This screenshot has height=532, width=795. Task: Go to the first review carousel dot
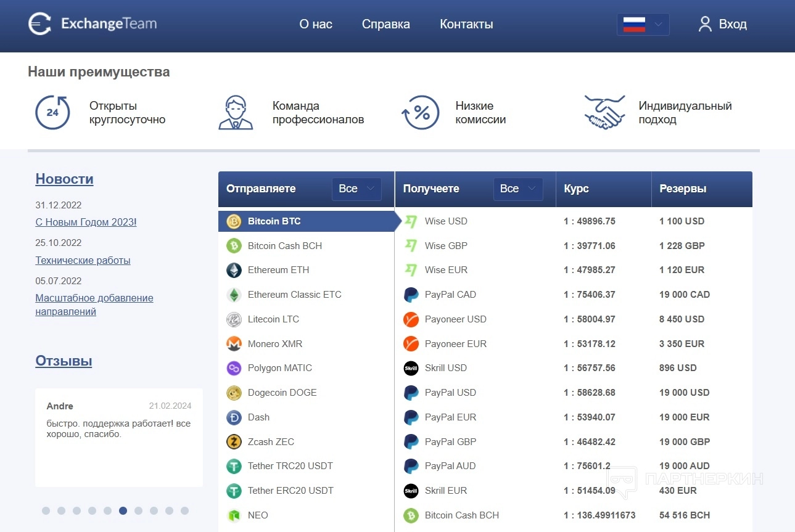pyautogui.click(x=46, y=510)
